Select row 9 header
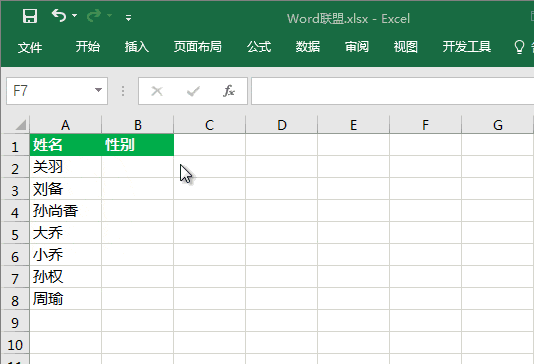534x364 pixels. point(15,321)
